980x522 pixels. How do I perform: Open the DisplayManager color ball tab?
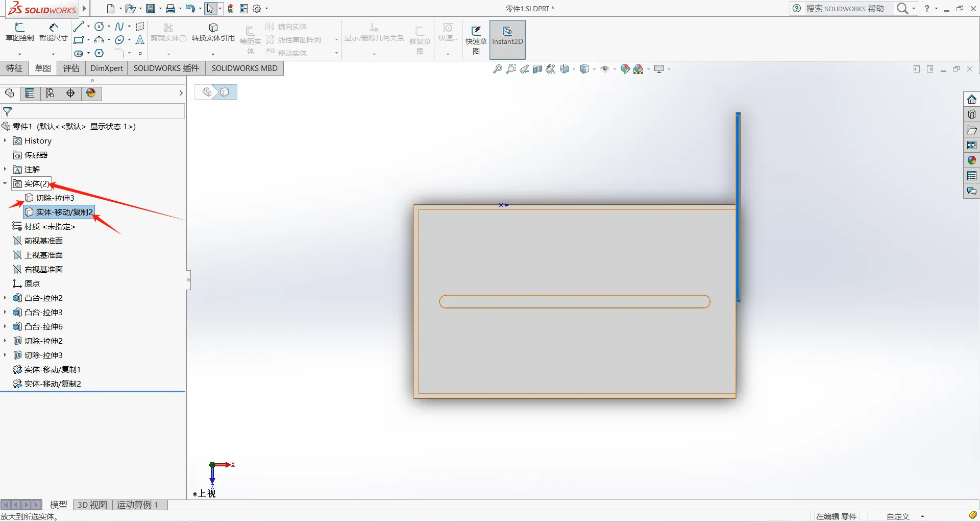pyautogui.click(x=91, y=93)
